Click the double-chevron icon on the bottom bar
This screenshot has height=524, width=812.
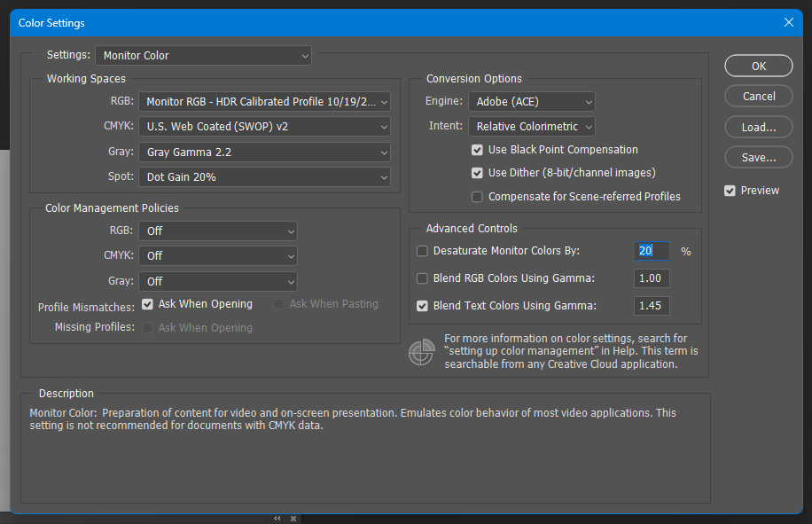click(277, 518)
